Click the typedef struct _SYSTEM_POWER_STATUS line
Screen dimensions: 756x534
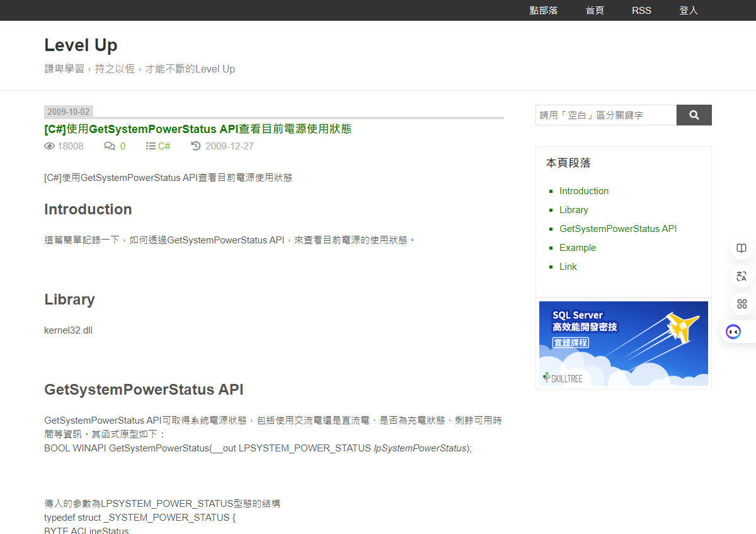[140, 518]
